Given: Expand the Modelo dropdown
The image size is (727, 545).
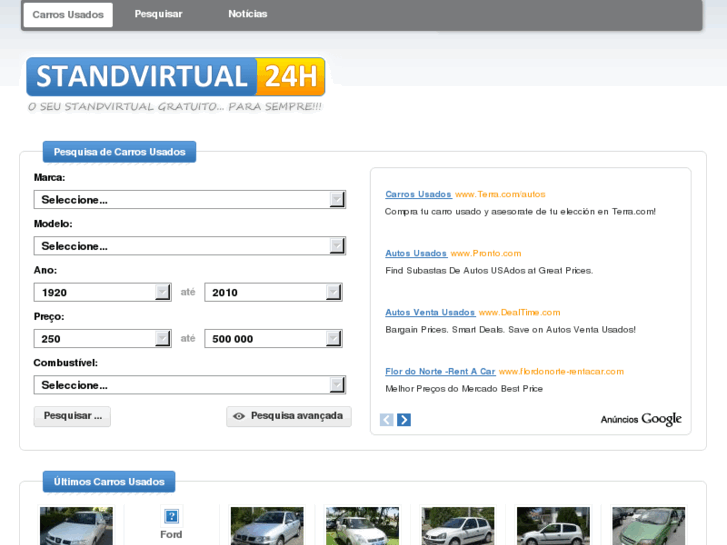Looking at the screenshot, I should click(190, 246).
